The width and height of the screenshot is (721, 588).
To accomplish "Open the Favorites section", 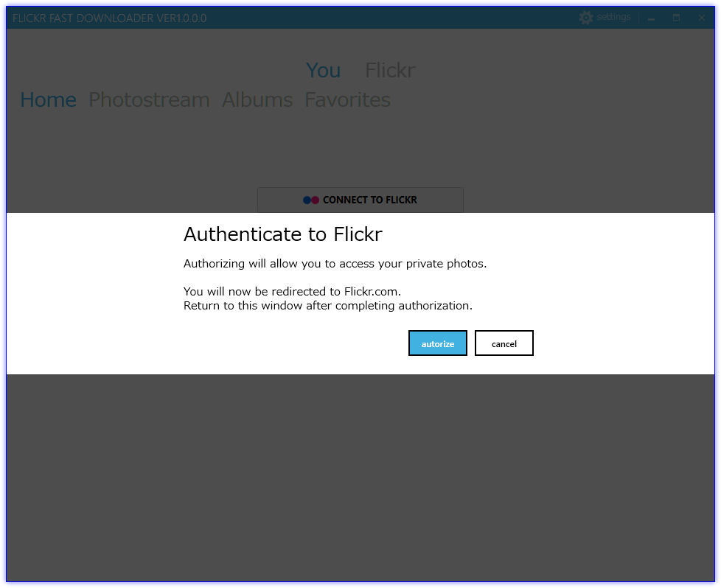I will [x=347, y=99].
